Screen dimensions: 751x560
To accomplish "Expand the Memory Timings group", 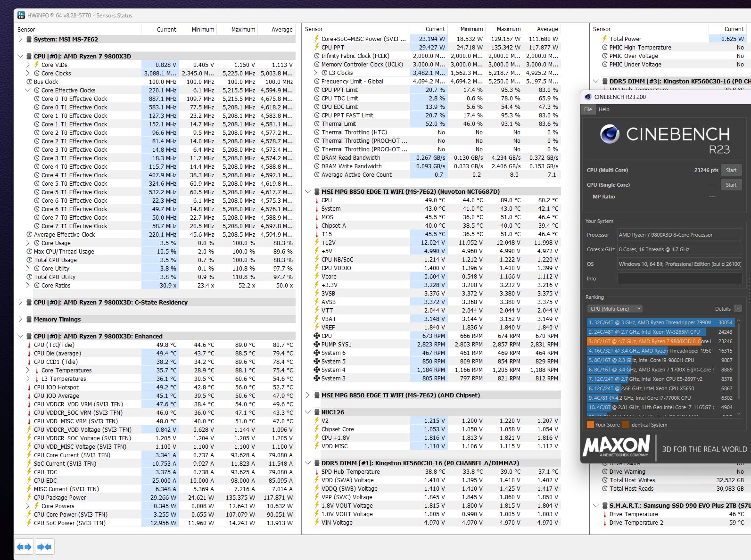I will click(20, 319).
